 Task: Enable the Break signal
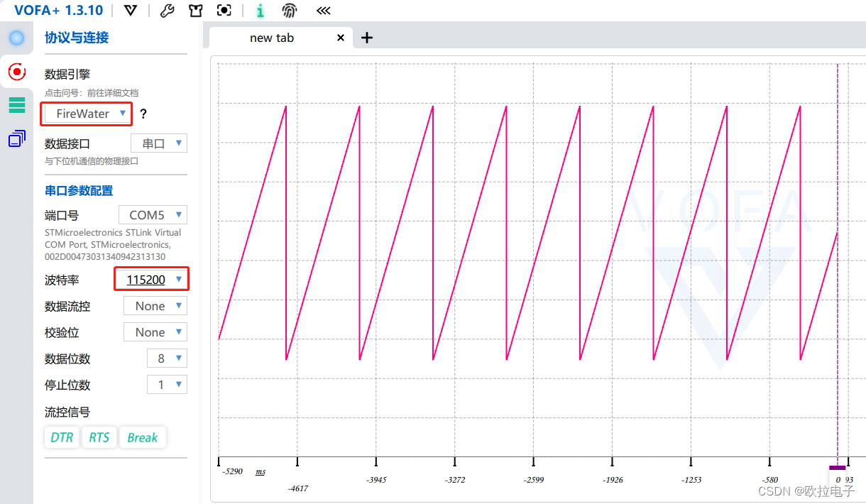(x=143, y=437)
